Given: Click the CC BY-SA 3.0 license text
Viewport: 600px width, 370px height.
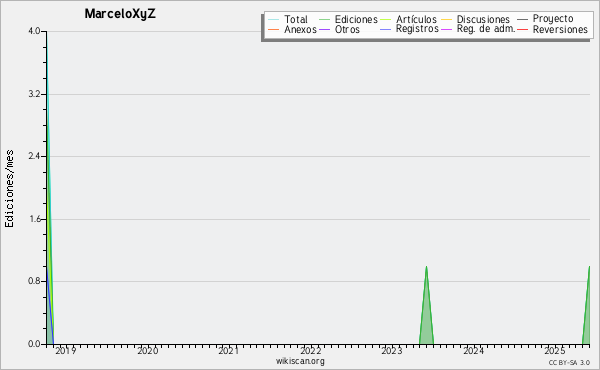Looking at the screenshot, I should pos(569,362).
